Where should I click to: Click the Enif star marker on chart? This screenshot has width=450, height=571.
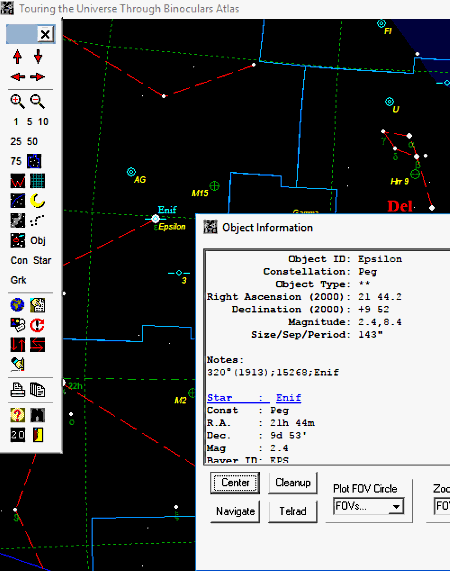[155, 219]
